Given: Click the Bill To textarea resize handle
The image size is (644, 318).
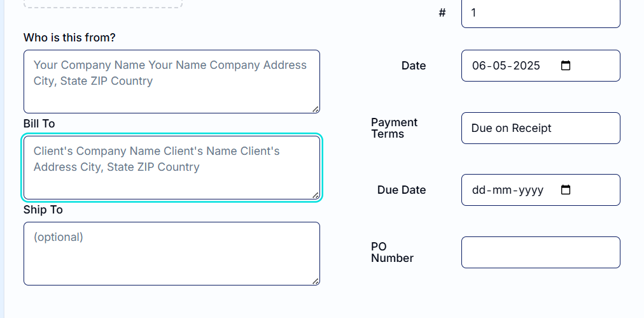Looking at the screenshot, I should point(316,196).
